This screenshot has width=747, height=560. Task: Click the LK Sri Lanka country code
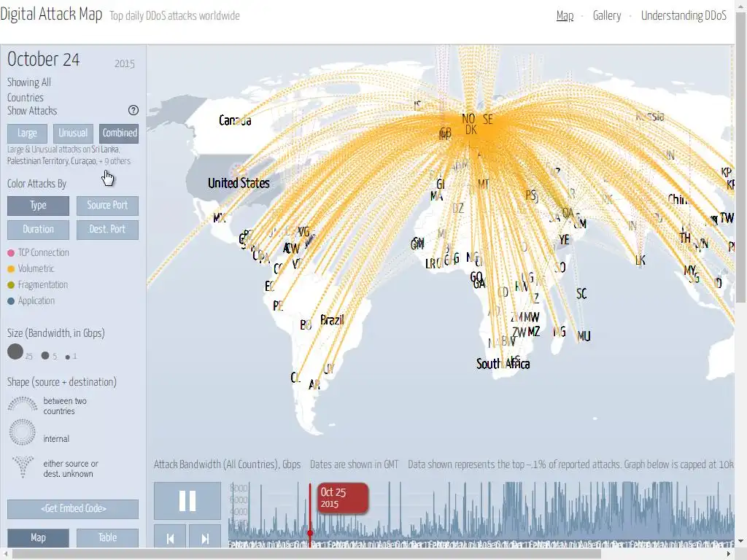[x=640, y=260]
